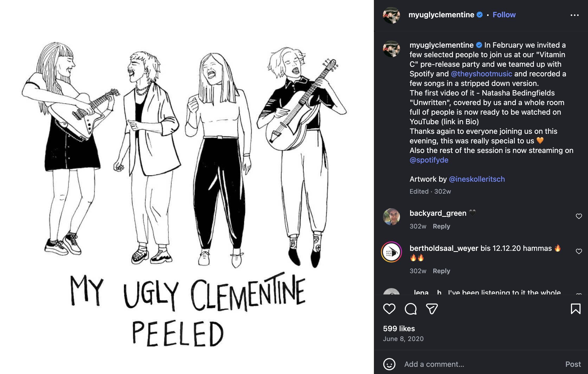The height and width of the screenshot is (374, 588).
Task: Share the post via paper plane icon
Action: point(432,309)
